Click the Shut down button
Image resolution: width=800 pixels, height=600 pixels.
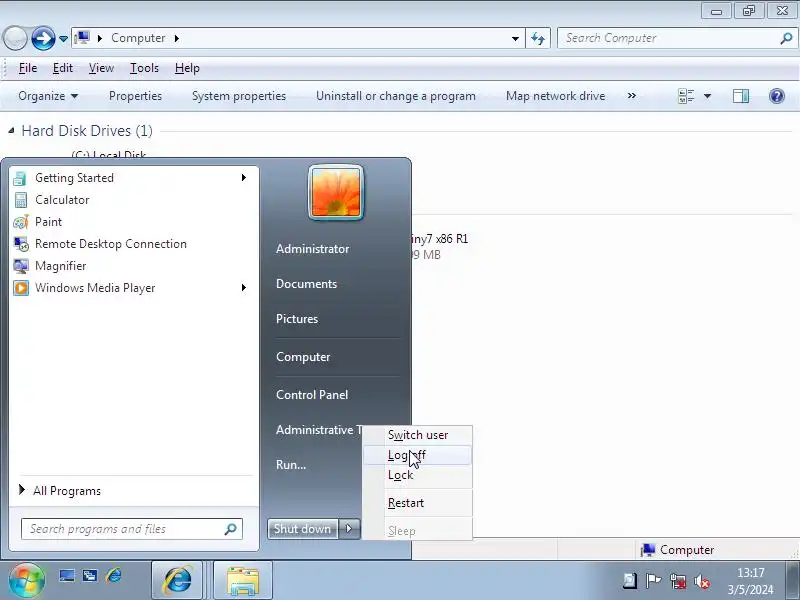pos(303,529)
